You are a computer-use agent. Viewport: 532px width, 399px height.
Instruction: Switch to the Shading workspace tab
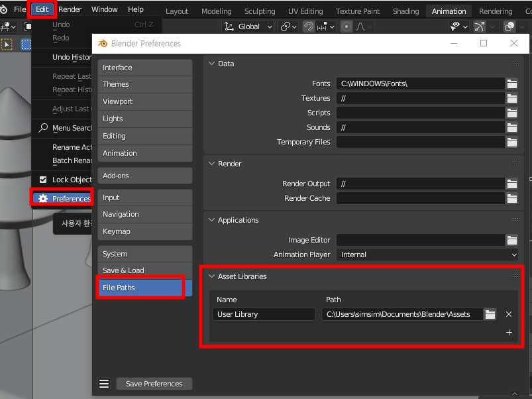[405, 11]
